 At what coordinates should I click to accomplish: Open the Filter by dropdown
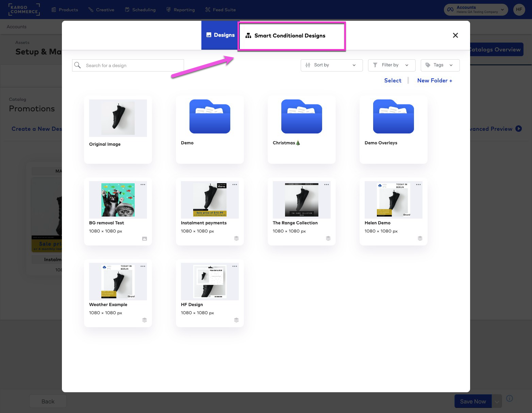click(x=392, y=65)
